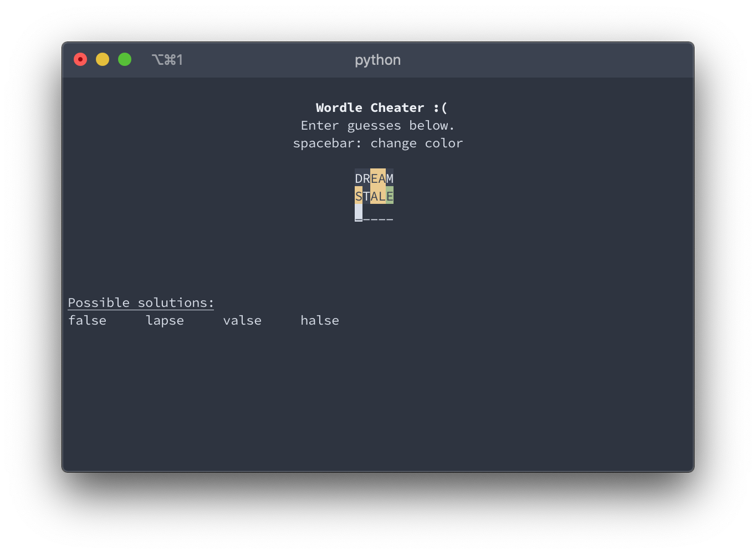Click the solution word halse

[x=320, y=320]
